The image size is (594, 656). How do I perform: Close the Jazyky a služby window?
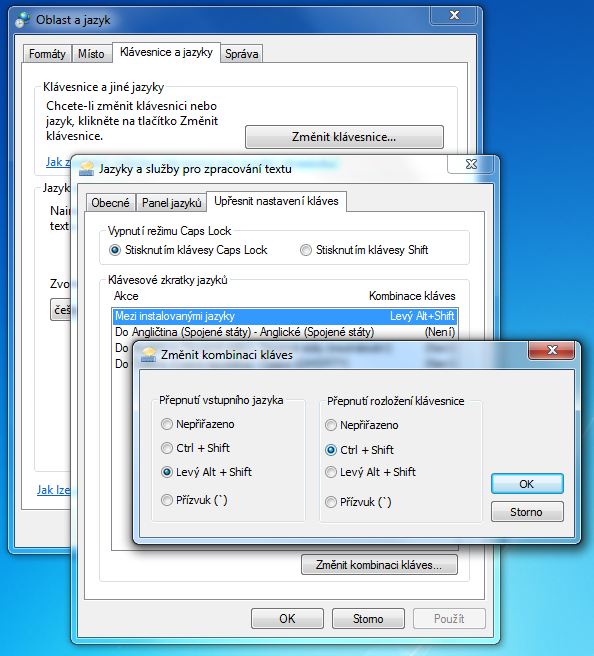(x=471, y=164)
